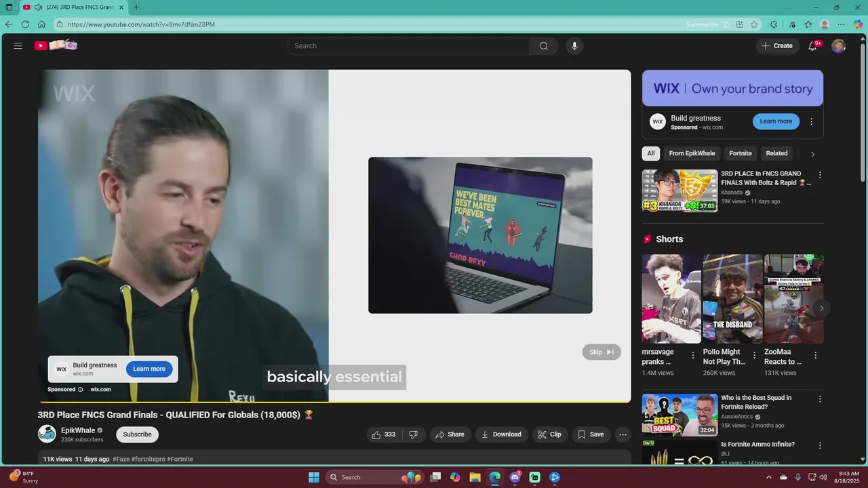Image resolution: width=868 pixels, height=488 pixels.
Task: Open the YouTube guide hamburger menu
Action: 18,45
